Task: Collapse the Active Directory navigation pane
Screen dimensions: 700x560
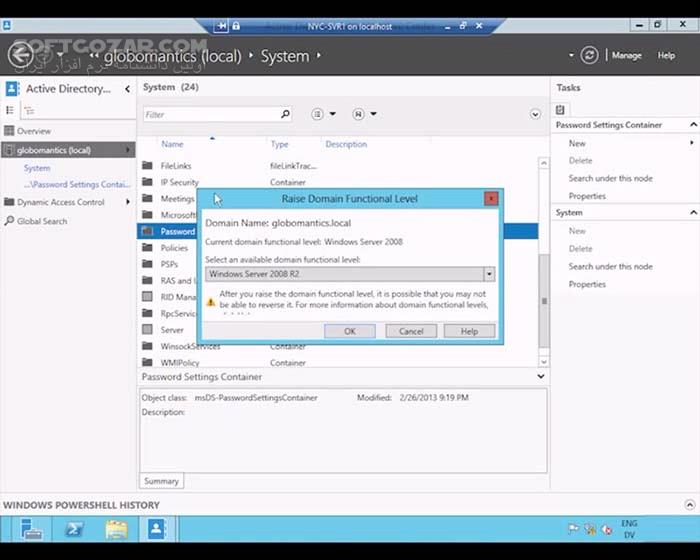Action: pos(128,89)
